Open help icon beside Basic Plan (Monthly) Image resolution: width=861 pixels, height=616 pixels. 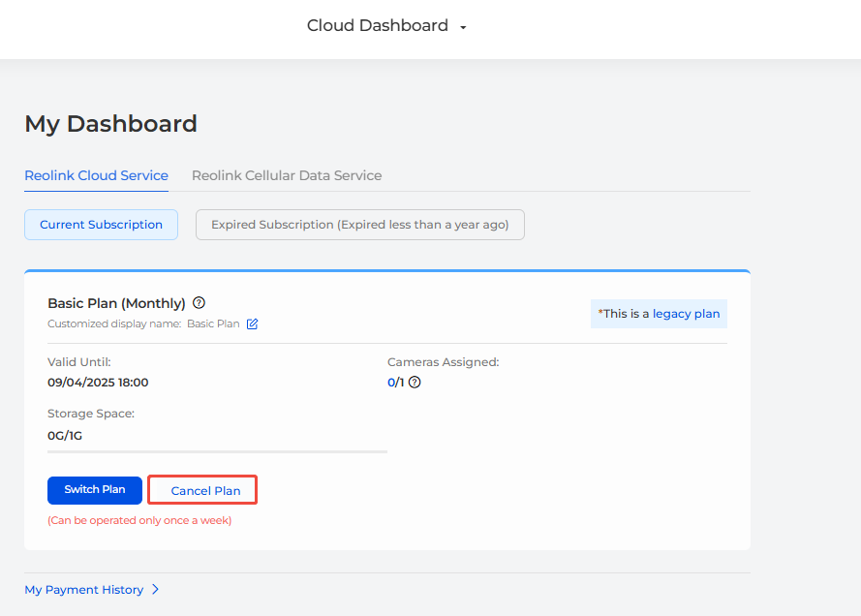point(200,302)
